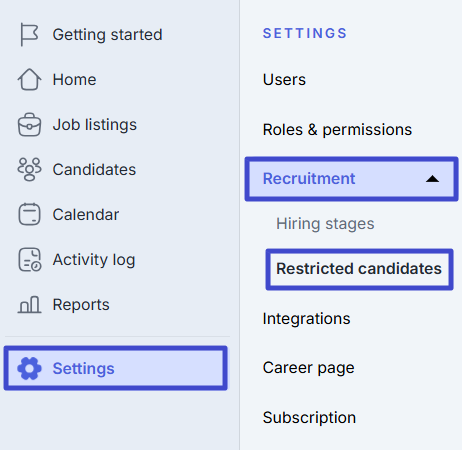
Task: Open Hiring stages submenu item
Action: (325, 224)
